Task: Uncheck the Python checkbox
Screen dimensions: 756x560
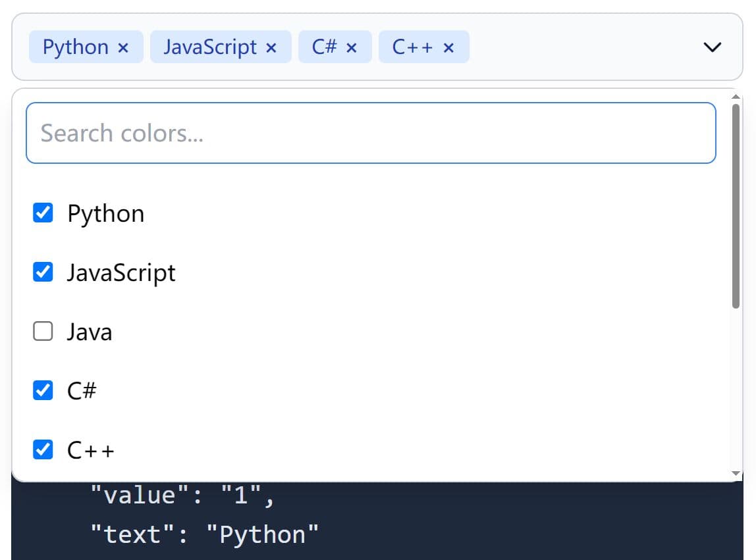Action: [x=43, y=213]
